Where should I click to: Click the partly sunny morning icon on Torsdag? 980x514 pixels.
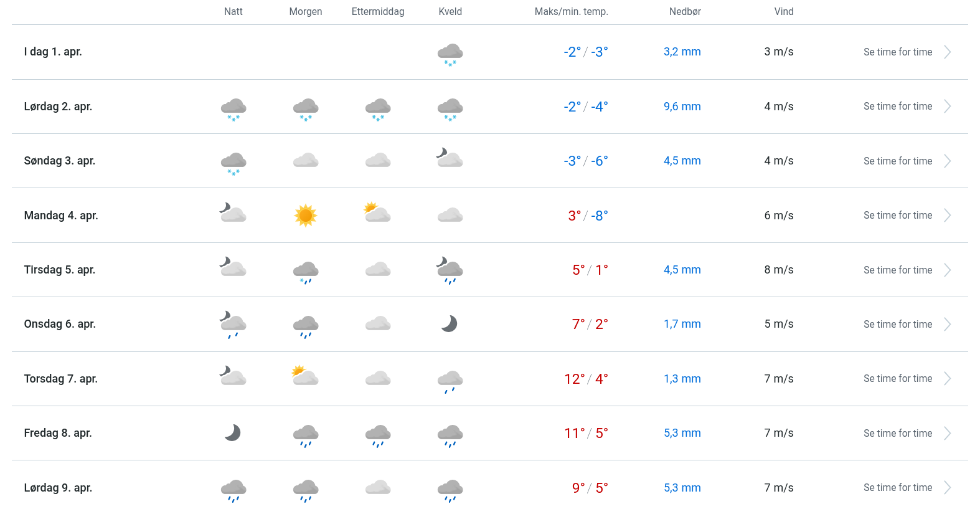tap(305, 376)
